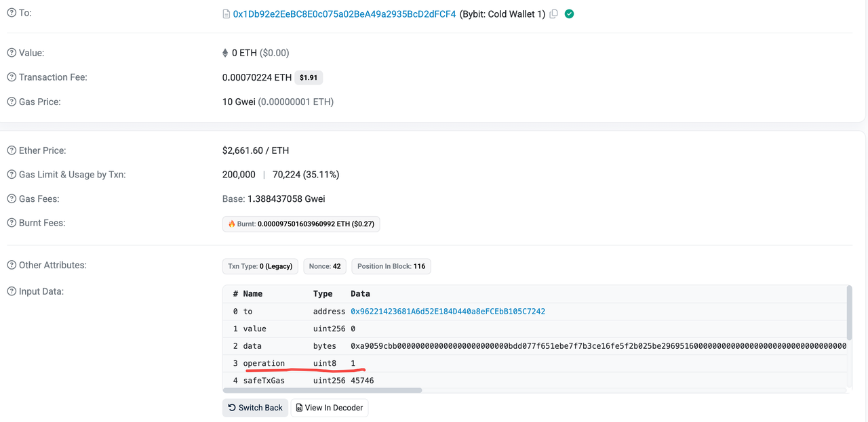Click the $1.91 transaction fee badge
The height and width of the screenshot is (422, 868).
click(x=309, y=78)
